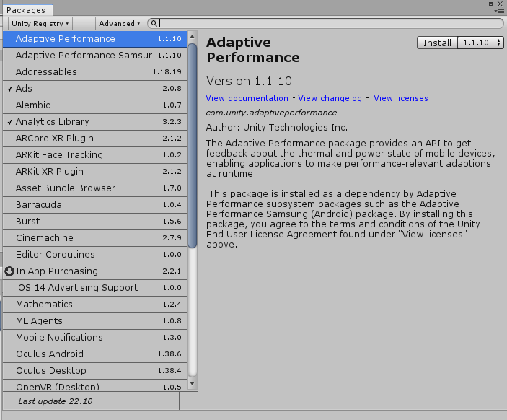The height and width of the screenshot is (420, 507).
Task: Click the installed checkmark next to Ads
Action: pos(9,89)
